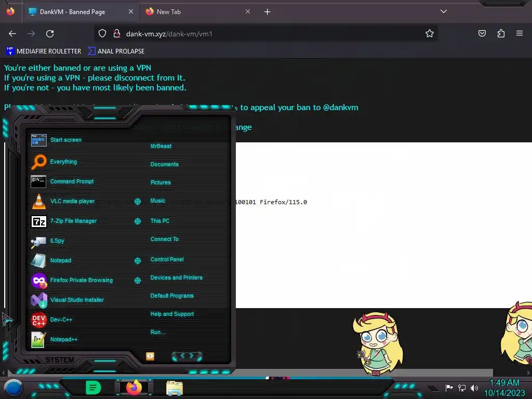Open the taskbar clock and date
Screen dimensions: 532x399
pos(504,388)
